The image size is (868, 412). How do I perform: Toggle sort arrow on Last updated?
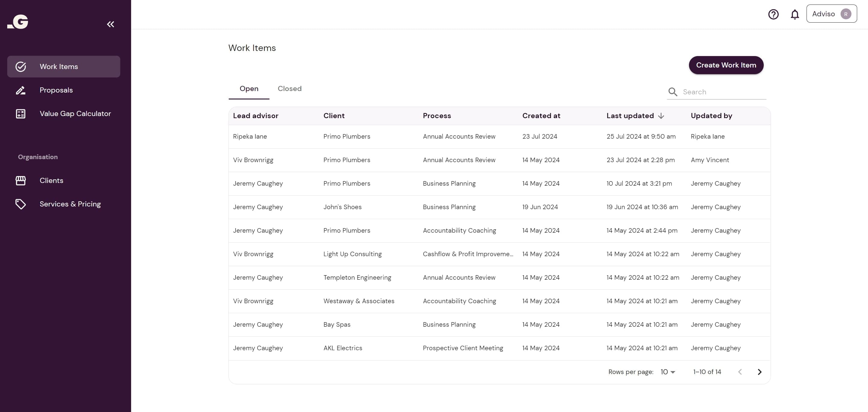(x=661, y=116)
